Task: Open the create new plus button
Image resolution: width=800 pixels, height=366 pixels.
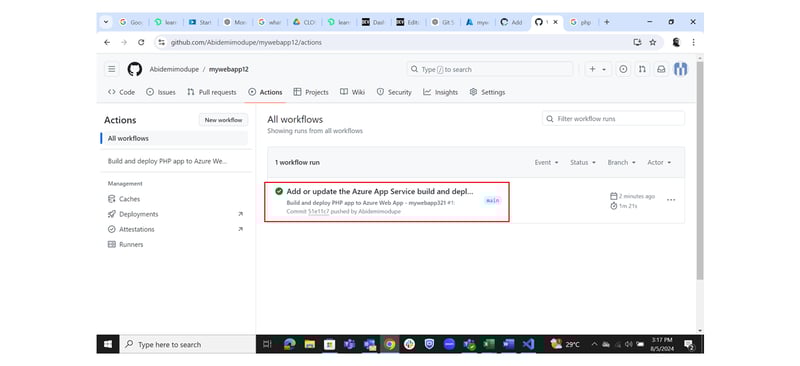Action: [592, 69]
